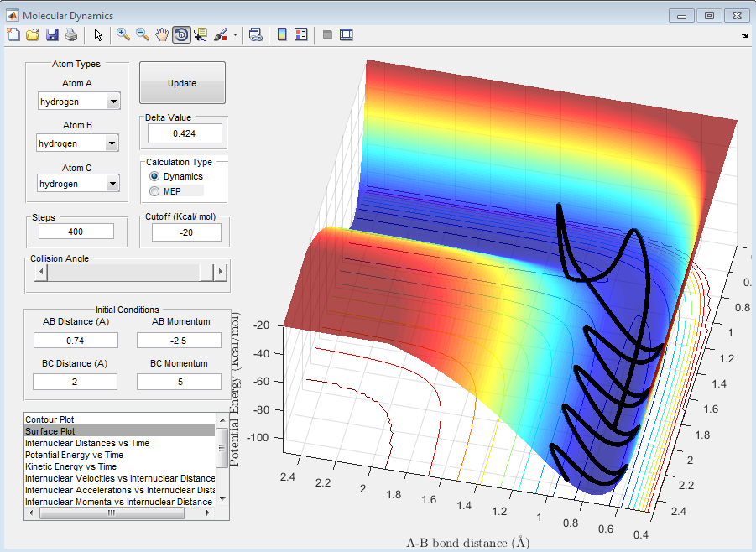Screen dimensions: 756x552
Task: Select the Zoom Out magnifier tool
Action: coord(143,34)
